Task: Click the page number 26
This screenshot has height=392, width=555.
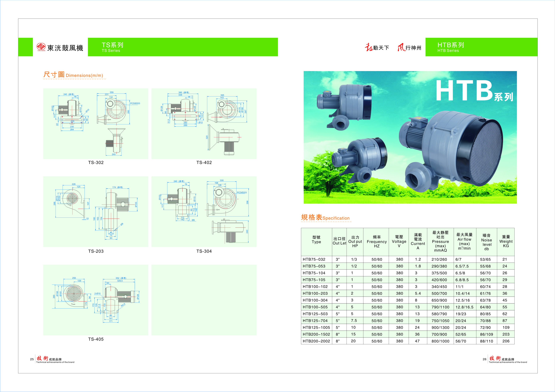Action: tap(484, 359)
